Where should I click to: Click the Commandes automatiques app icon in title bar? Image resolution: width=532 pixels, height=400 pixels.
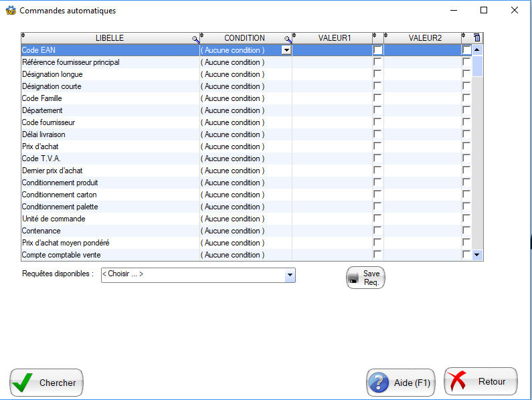(11, 11)
